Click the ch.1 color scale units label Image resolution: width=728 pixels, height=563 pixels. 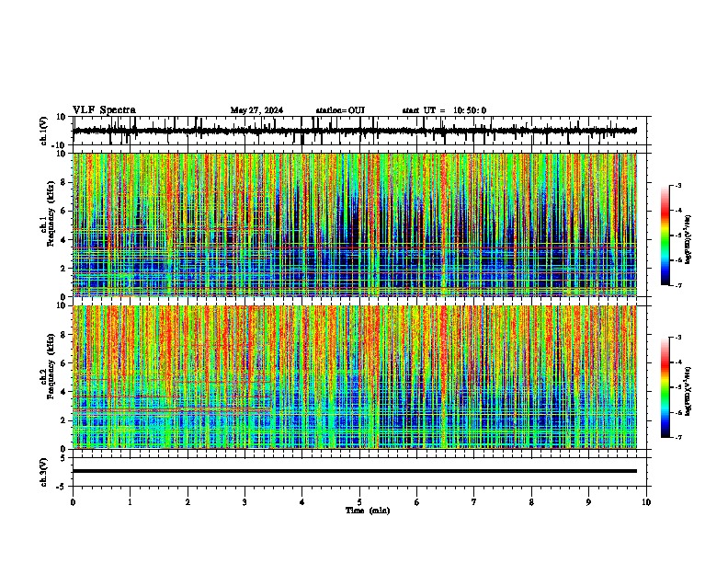688,239
